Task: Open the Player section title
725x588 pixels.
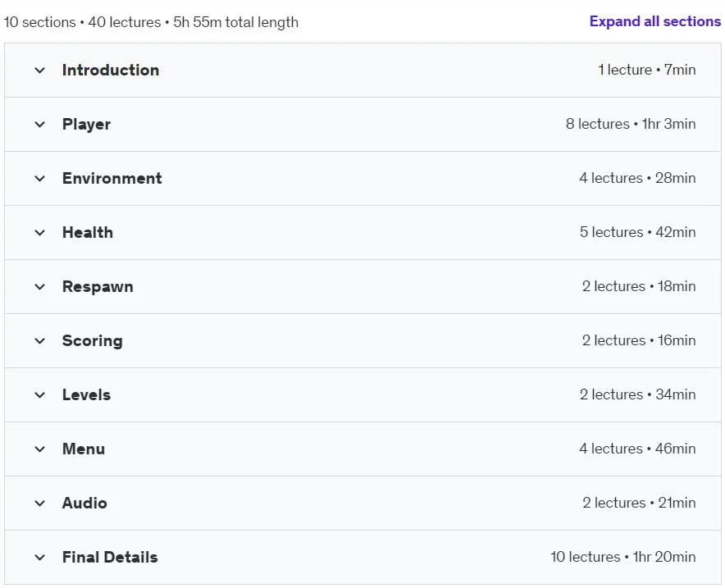Action: pyautogui.click(x=86, y=125)
